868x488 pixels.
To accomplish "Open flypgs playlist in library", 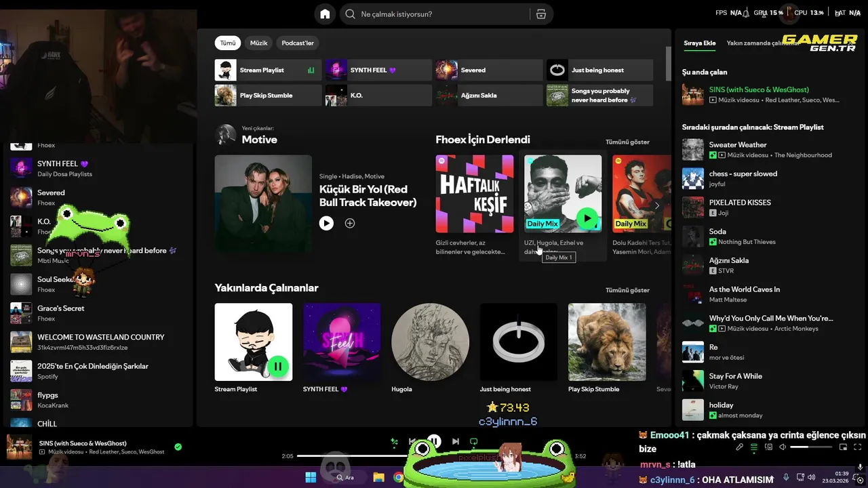I will click(x=98, y=400).
